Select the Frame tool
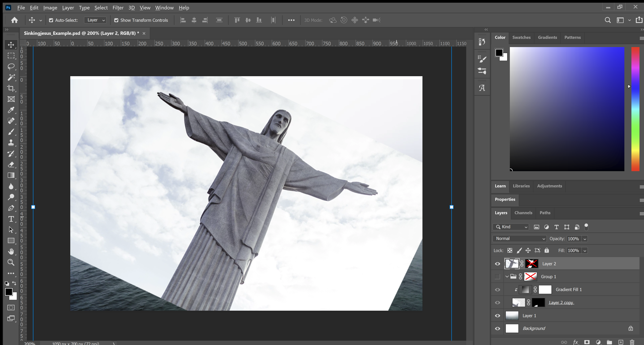 11,99
